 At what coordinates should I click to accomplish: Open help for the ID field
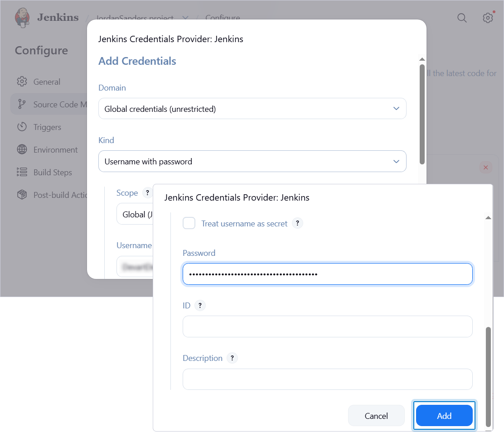click(200, 305)
